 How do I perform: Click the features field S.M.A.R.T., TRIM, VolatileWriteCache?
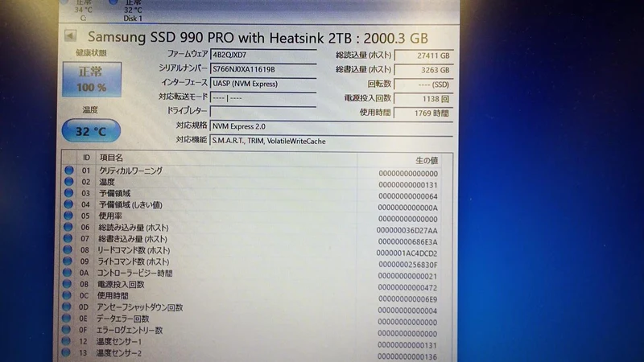pos(331,141)
